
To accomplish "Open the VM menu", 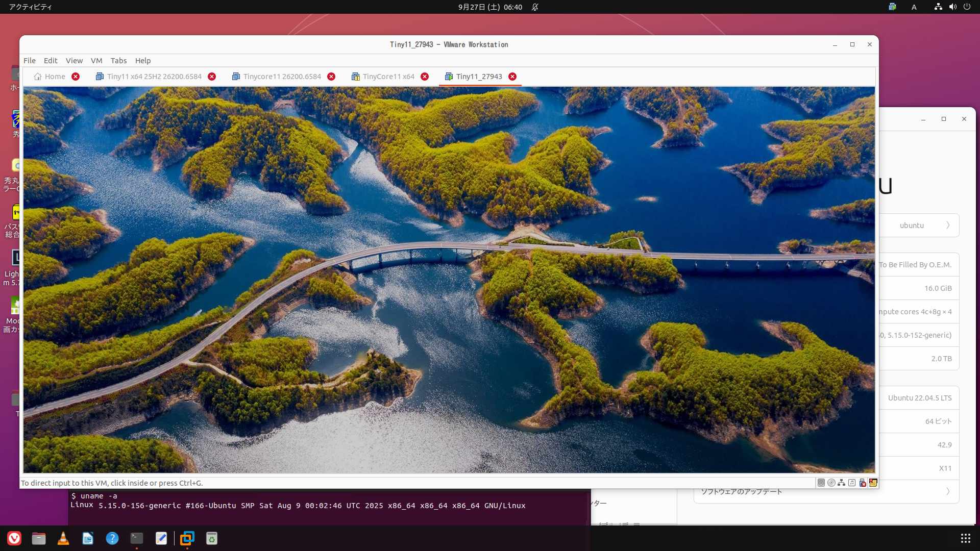I will coord(96,60).
